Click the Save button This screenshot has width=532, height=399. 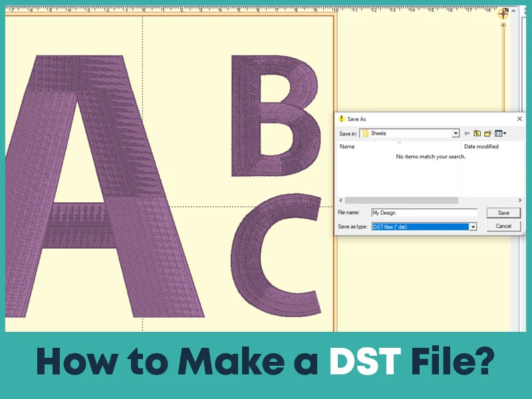[503, 213]
